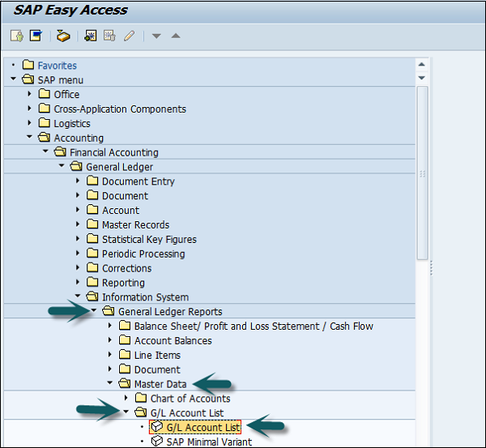
Task: Click the delete favorites icon
Action: (x=109, y=36)
